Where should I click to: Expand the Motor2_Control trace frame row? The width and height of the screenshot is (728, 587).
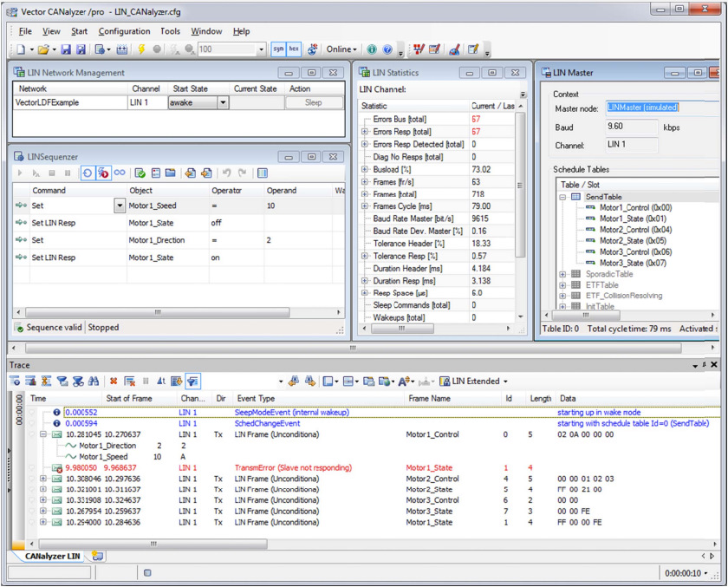point(42,479)
